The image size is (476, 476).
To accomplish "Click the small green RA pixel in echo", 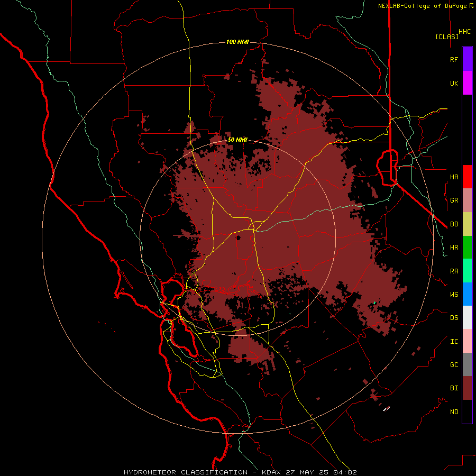I will [x=375, y=303].
